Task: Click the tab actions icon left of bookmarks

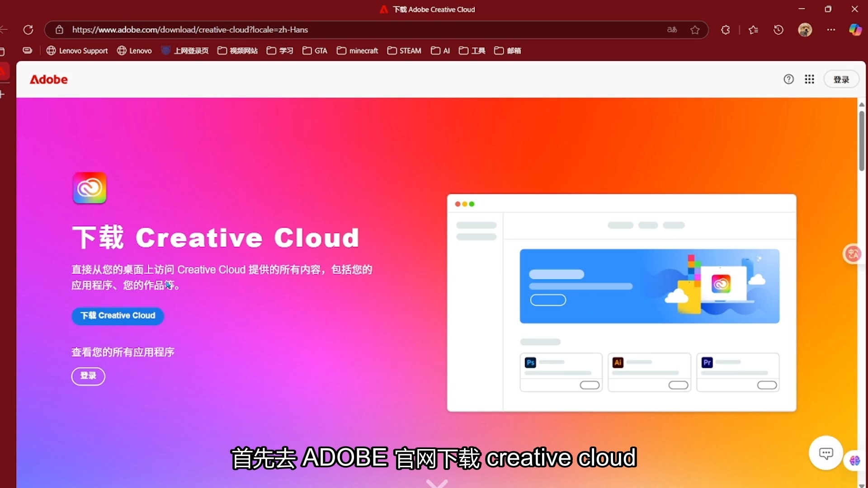Action: click(x=27, y=51)
